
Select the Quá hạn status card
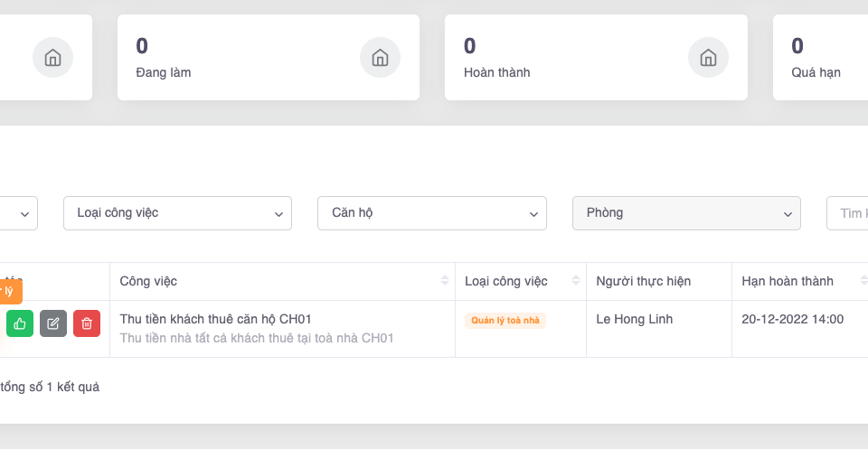pyautogui.click(x=820, y=58)
